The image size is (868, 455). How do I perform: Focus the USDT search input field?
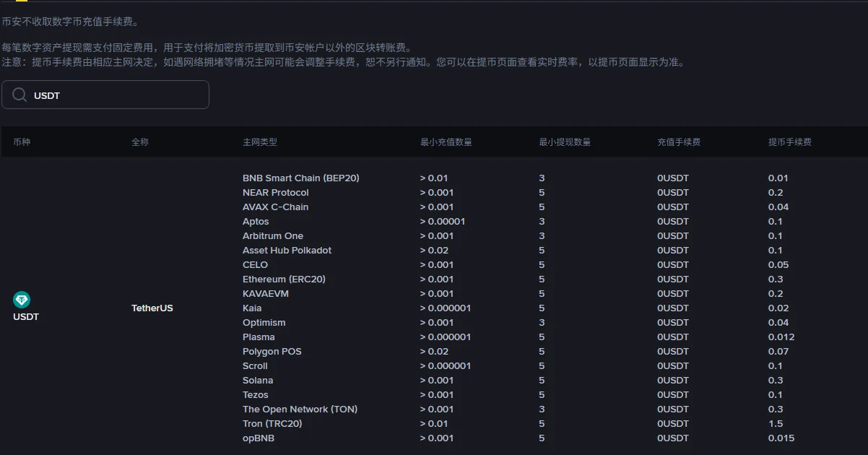(105, 95)
